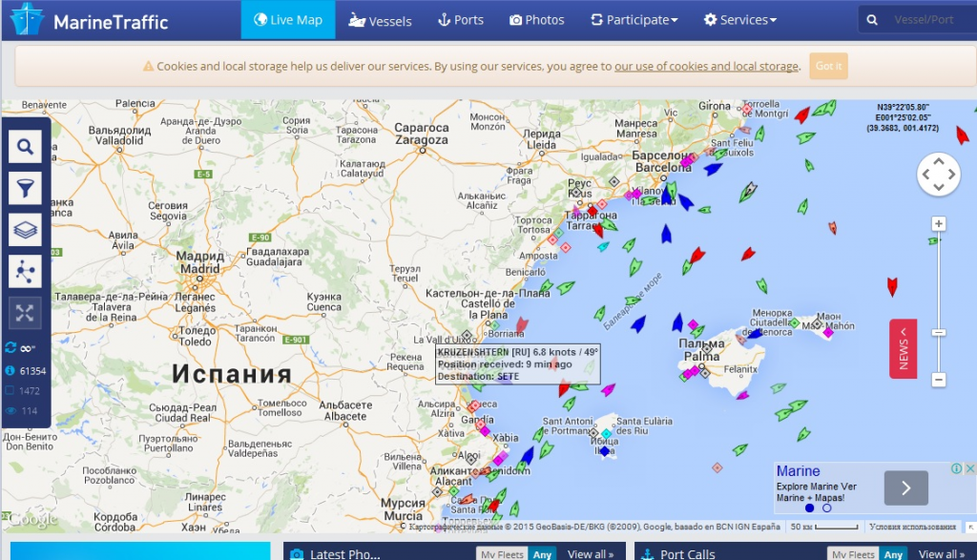
Task: Toggle the square checkbox next to 1472
Action: 10,390
